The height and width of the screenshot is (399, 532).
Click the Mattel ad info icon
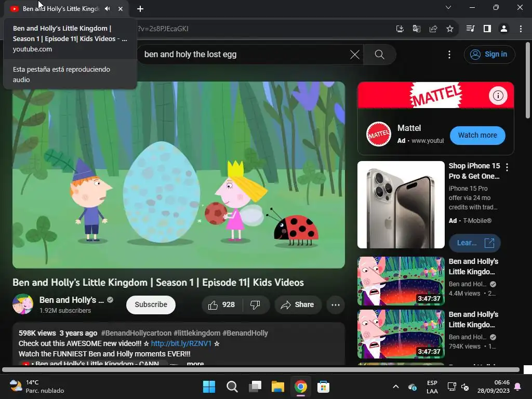[498, 96]
